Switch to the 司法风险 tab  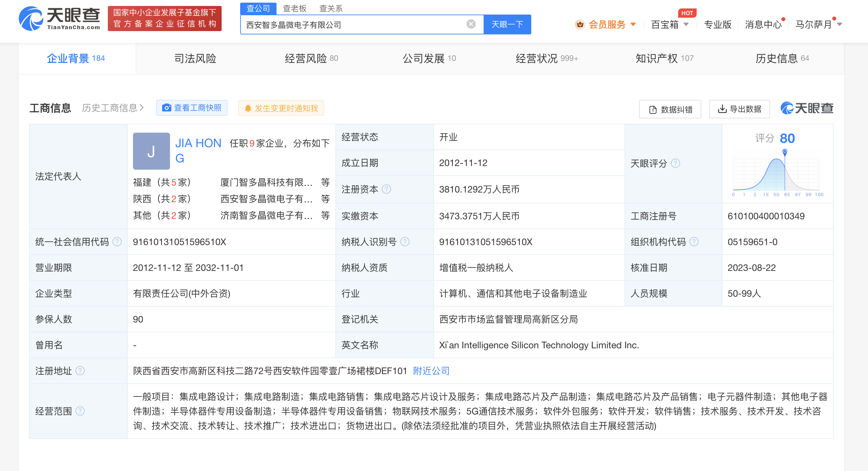pos(195,58)
